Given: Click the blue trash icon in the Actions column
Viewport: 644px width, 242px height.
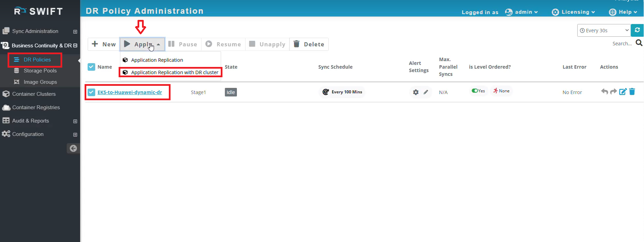Looking at the screenshot, I should tap(632, 92).
